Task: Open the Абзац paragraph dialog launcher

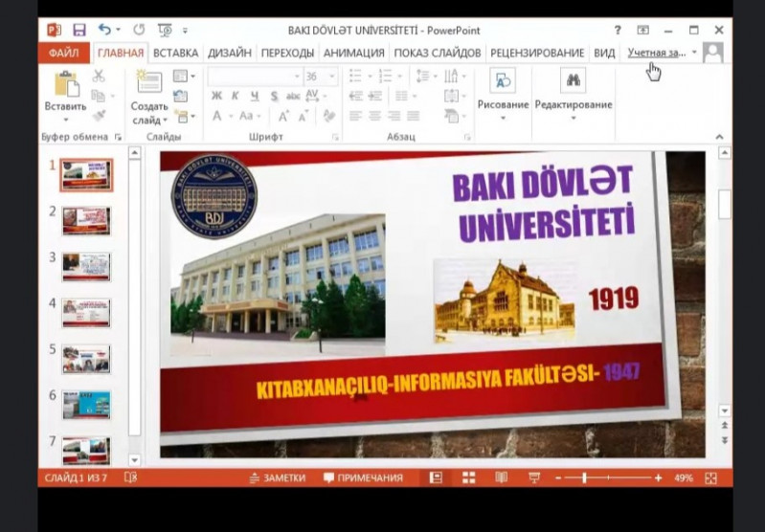Action: [467, 138]
